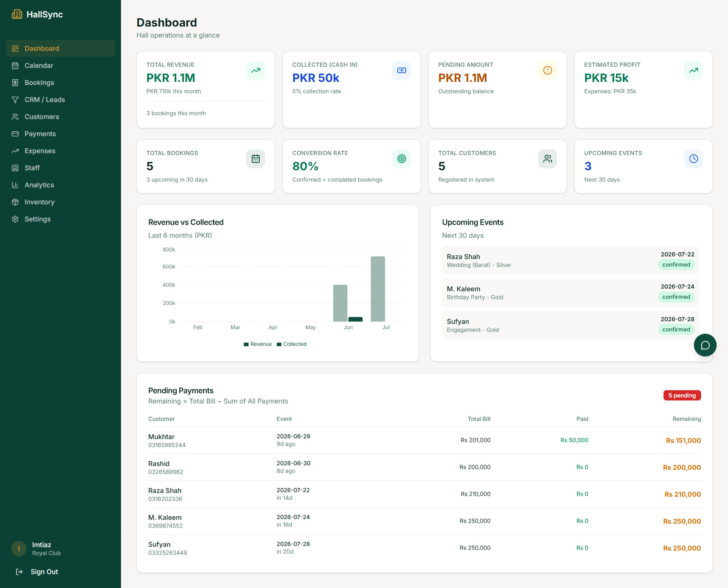Select the Dashboard menu label
Screen dimensions: 728x588
[42, 49]
